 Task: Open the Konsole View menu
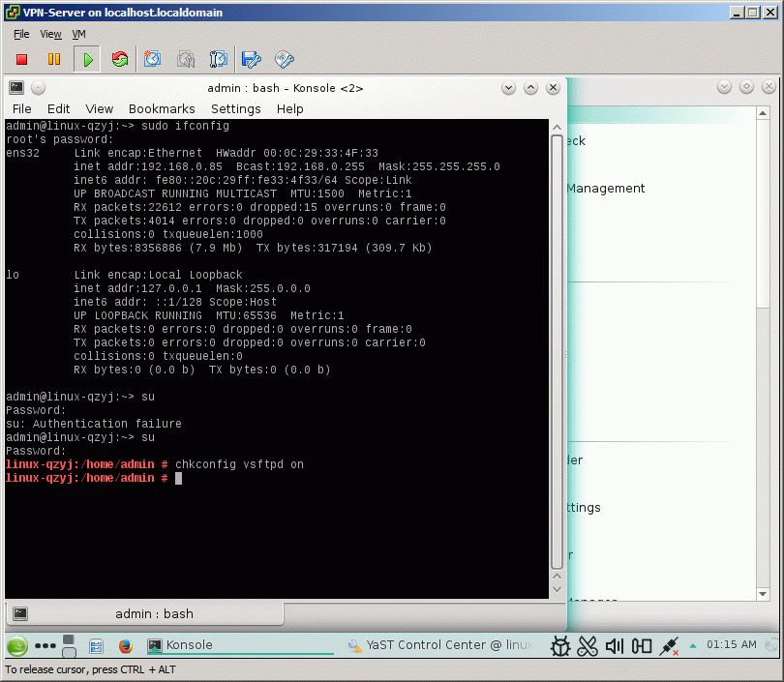pos(99,109)
